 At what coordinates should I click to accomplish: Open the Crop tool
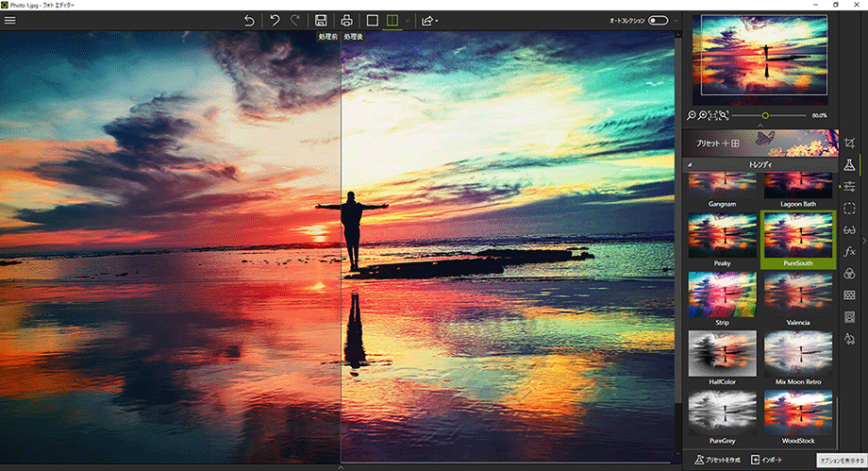click(x=849, y=143)
